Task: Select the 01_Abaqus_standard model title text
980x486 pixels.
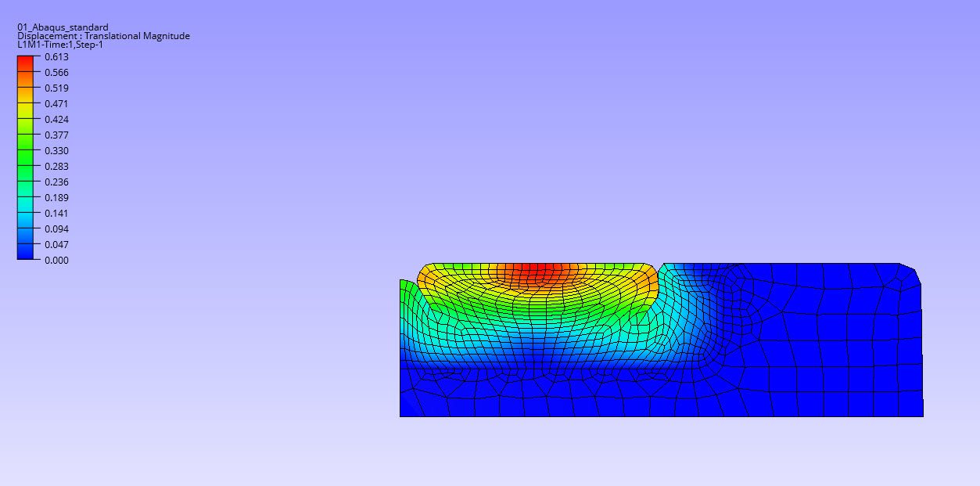Action: pyautogui.click(x=63, y=27)
